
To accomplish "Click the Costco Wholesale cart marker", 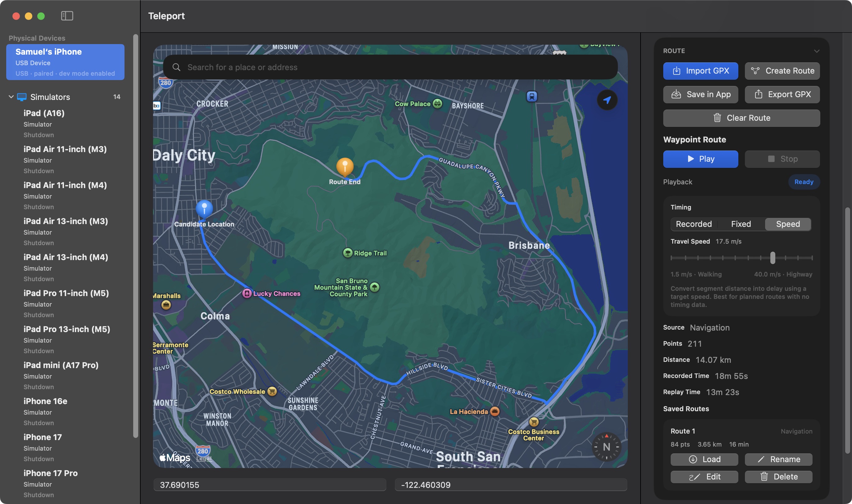I will (272, 391).
